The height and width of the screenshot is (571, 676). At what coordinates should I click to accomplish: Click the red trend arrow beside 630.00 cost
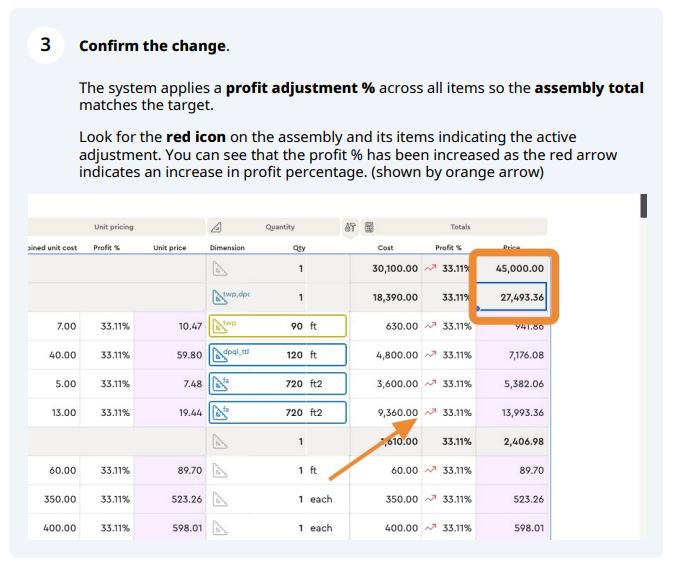click(x=431, y=326)
